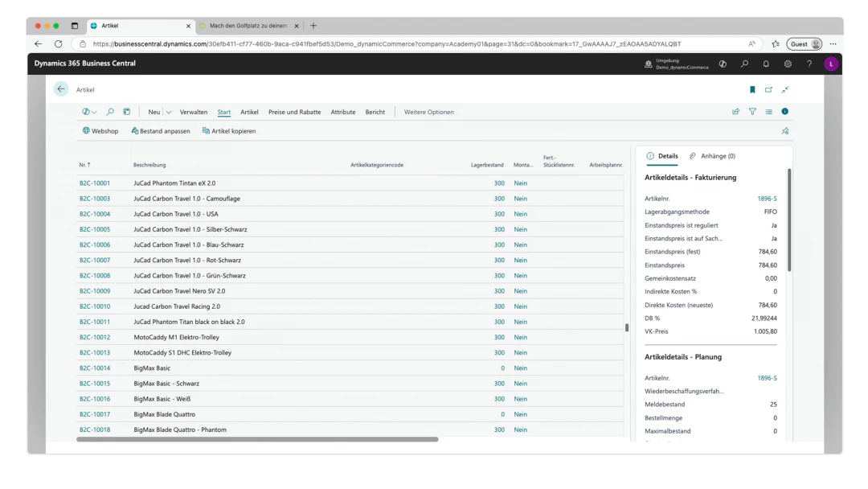Click the read aloud icon in the address bar
The image size is (868, 489).
pyautogui.click(x=751, y=43)
